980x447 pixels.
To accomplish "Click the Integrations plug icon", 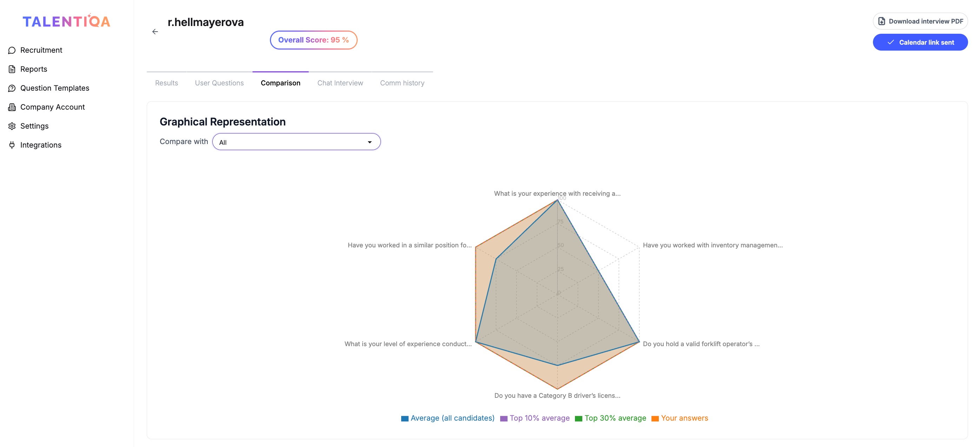I will (12, 145).
